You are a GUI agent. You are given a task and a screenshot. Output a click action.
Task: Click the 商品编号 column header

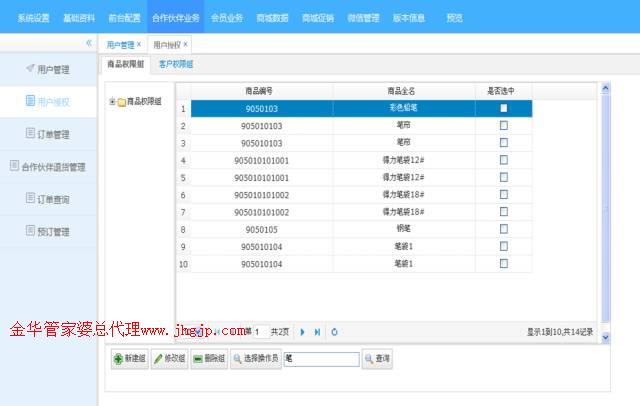pos(262,91)
